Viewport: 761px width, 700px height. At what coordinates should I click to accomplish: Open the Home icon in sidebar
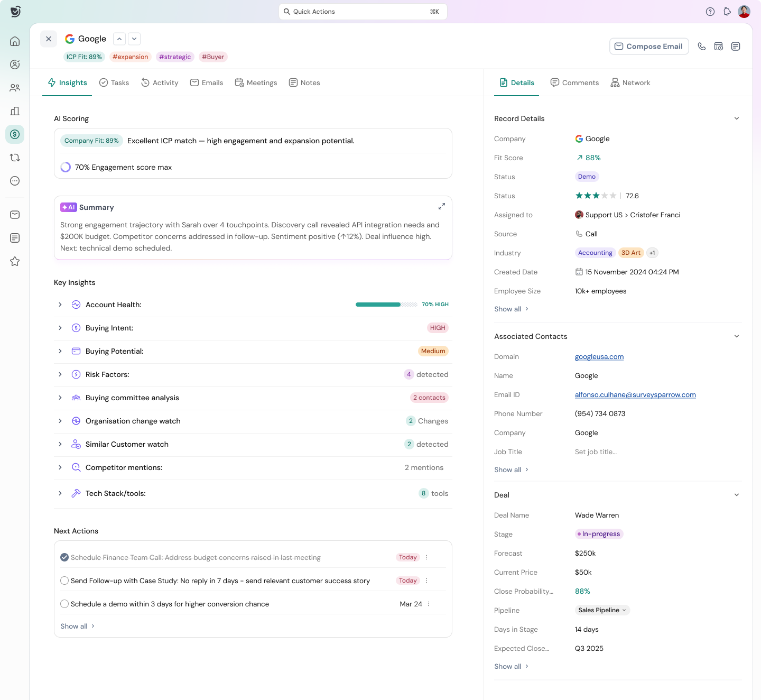15,41
